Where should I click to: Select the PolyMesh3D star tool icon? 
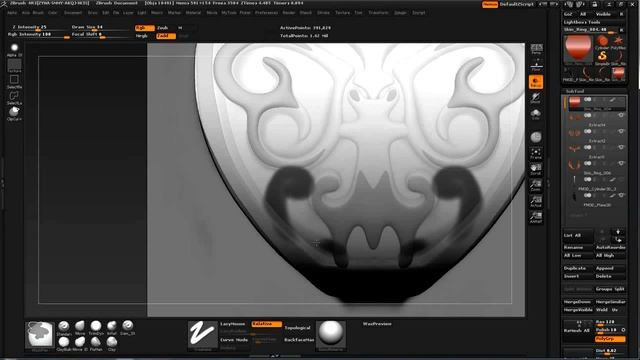point(618,42)
